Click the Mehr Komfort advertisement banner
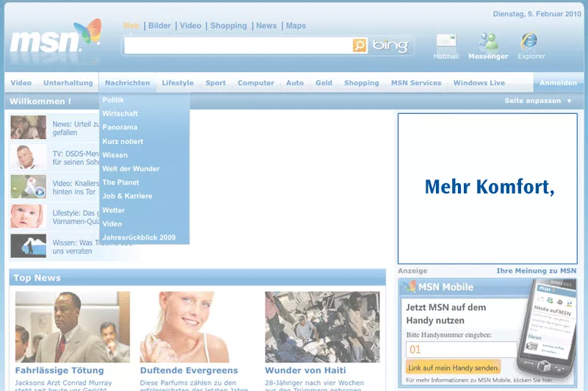The image size is (588, 391). pyautogui.click(x=487, y=189)
